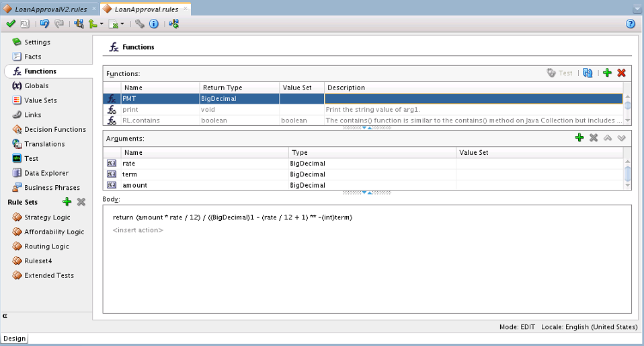This screenshot has width=644, height=346.
Task: Click the PMT Description input cell
Action: click(473, 99)
